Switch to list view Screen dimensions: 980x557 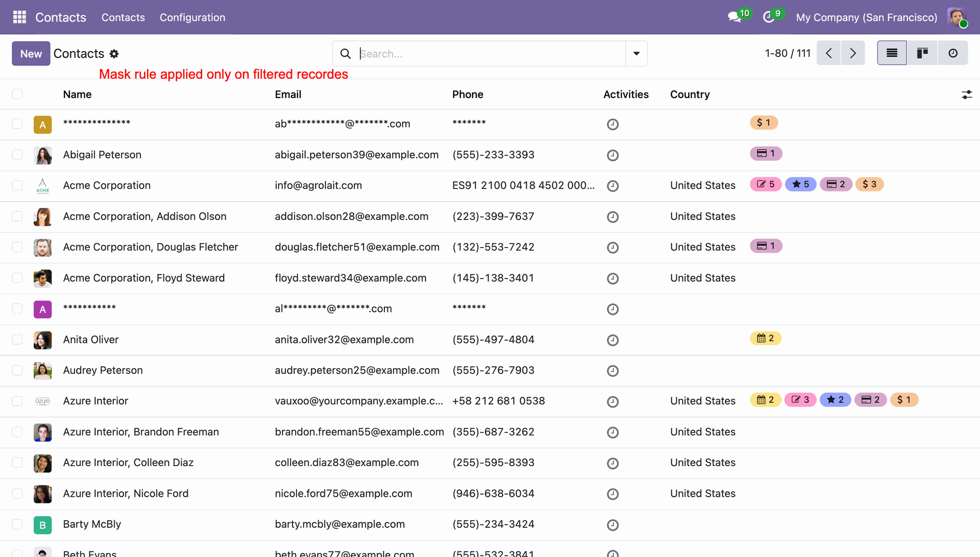892,53
